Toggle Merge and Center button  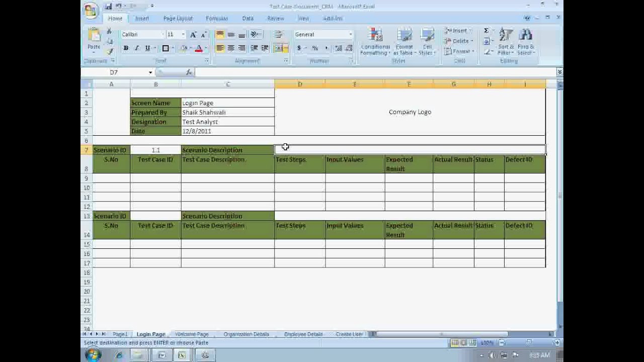[x=279, y=48]
